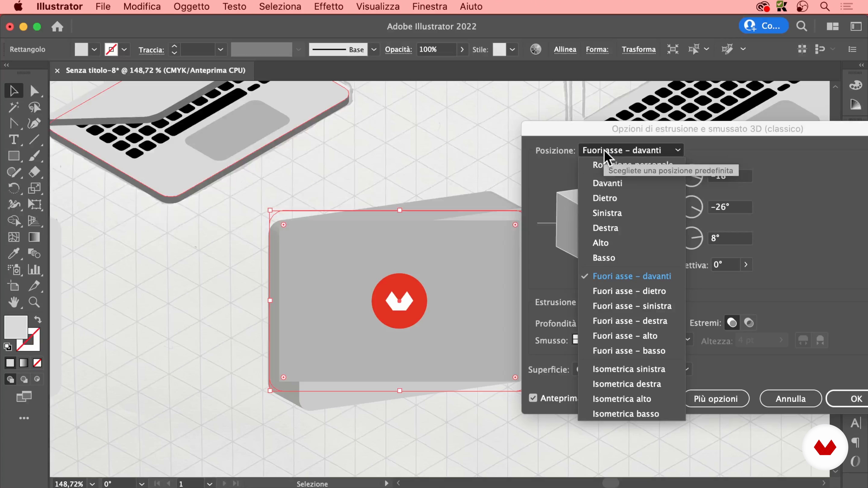Choose Fuori asse – alto position

625,336
